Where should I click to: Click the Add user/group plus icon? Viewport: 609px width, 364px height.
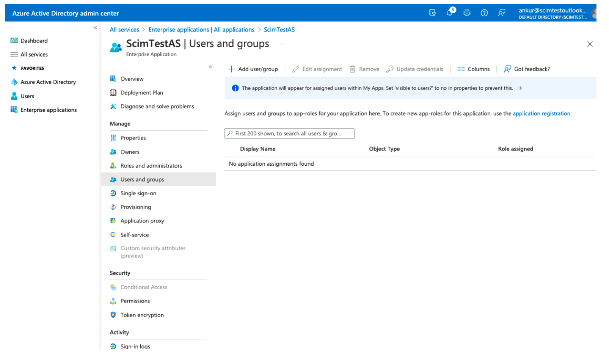click(231, 69)
